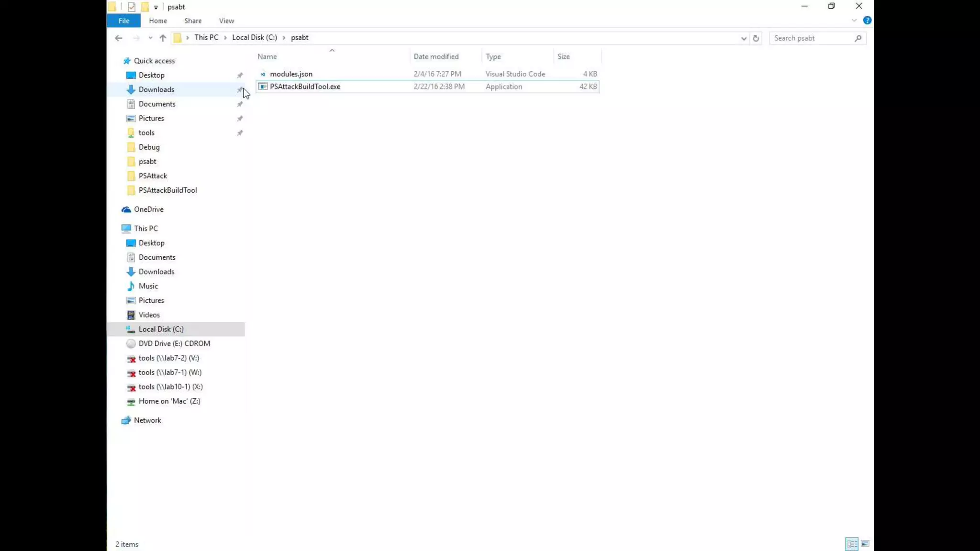Screen dimensions: 980x551
Task: Select PSAttackBuildTool.exe file
Action: [305, 87]
